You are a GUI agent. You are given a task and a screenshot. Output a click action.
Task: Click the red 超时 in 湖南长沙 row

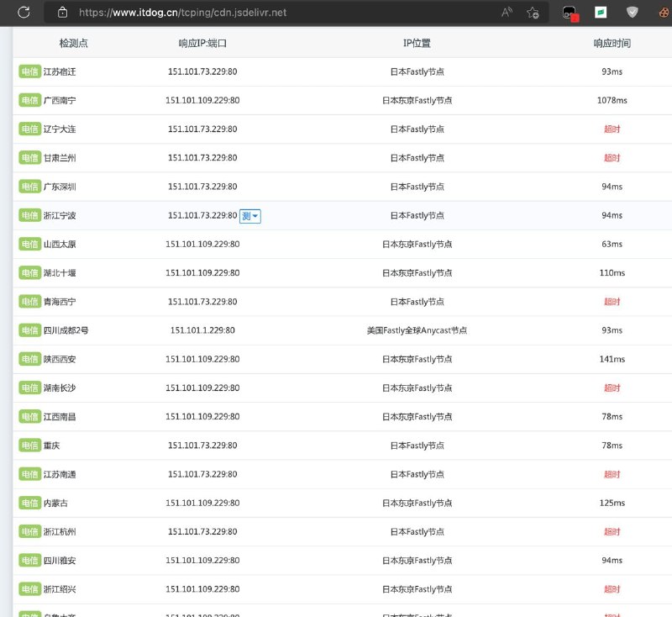click(x=612, y=388)
